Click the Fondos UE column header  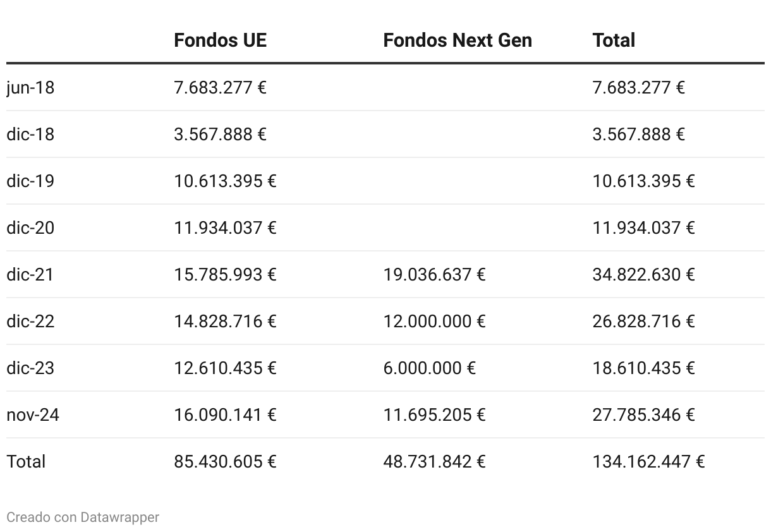(220, 40)
